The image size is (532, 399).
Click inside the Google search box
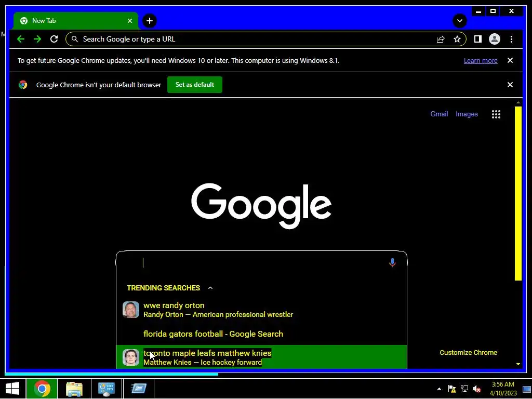point(261,262)
